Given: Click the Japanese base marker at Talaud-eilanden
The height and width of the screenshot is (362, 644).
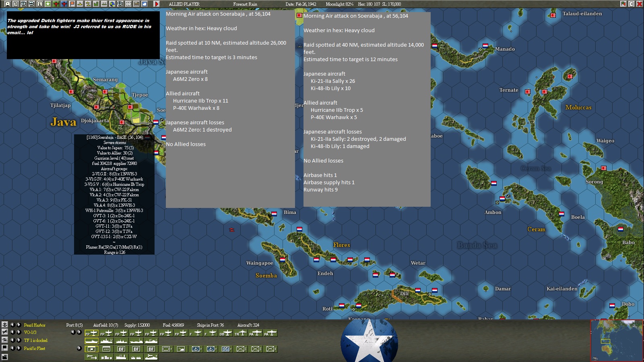Looking at the screenshot, I should 553,15.
